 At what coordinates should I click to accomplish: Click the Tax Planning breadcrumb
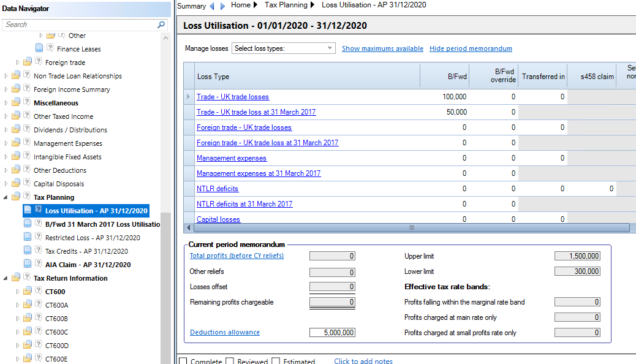(x=286, y=5)
